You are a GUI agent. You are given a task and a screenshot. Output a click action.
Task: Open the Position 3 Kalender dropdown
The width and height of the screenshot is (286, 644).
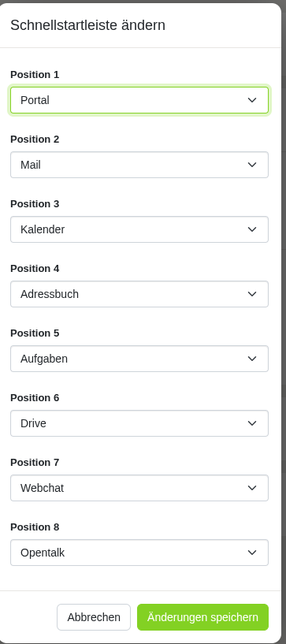point(139,229)
